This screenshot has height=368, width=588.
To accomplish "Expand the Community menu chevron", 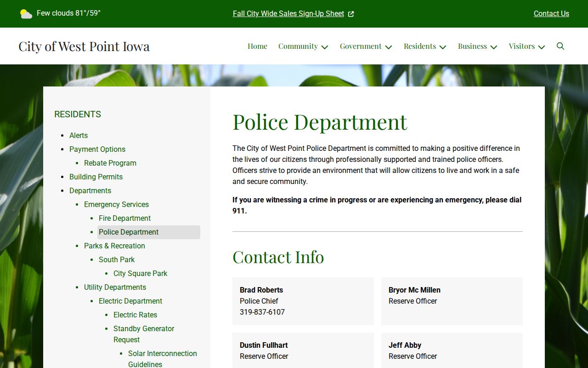I will (x=325, y=47).
